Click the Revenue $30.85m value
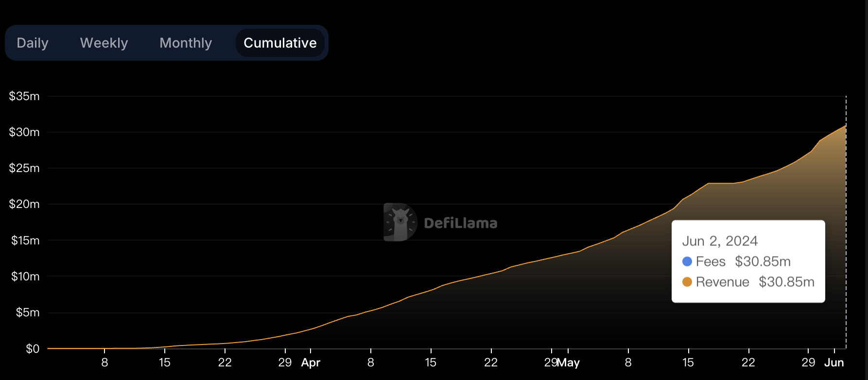Screen dimensions: 868x380 pos(786,282)
